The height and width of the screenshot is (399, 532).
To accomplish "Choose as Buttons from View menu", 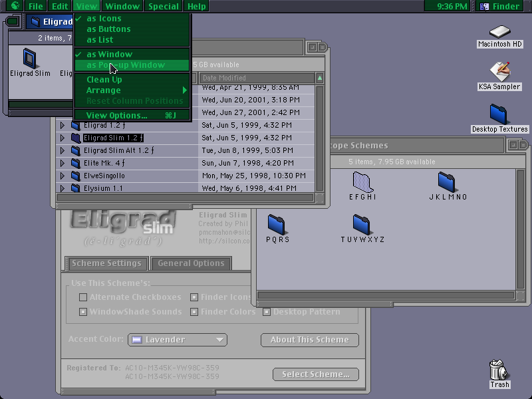I will coord(132,29).
